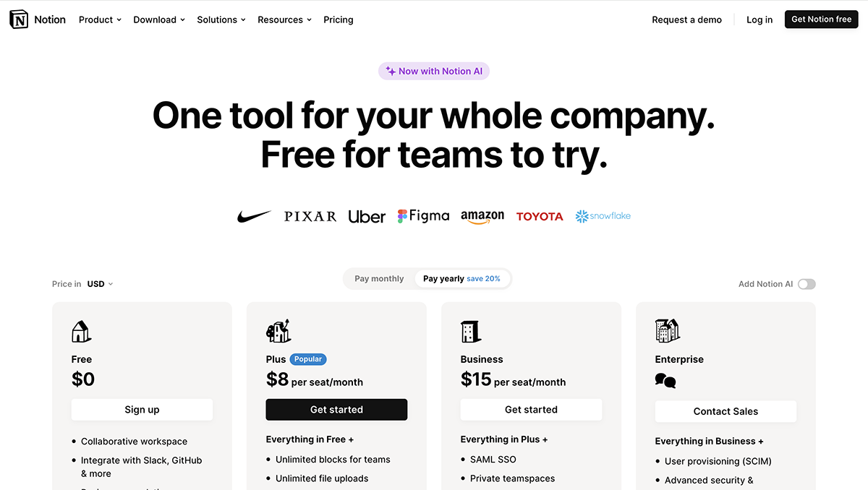This screenshot has width=868, height=490.
Task: Select the house icon above the Free plan
Action: [x=81, y=331]
